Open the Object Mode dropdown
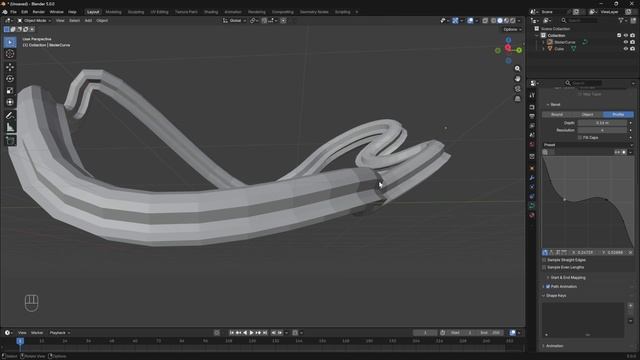The height and width of the screenshot is (360, 640). click(34, 20)
